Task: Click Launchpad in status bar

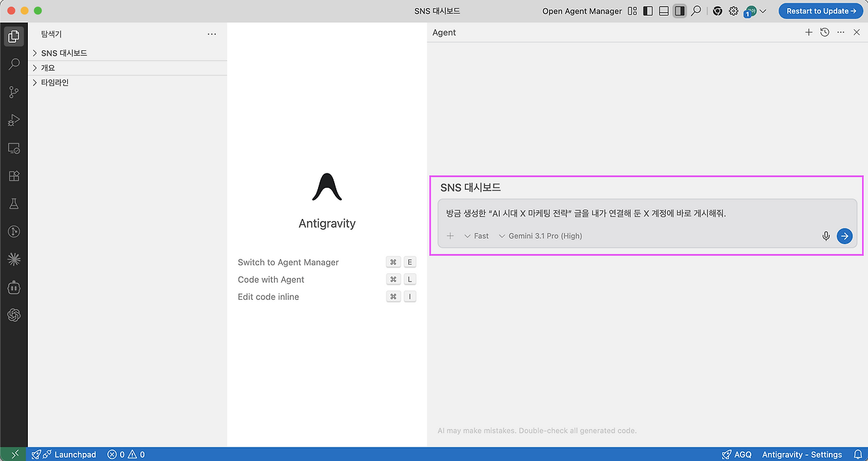Action: [64, 454]
